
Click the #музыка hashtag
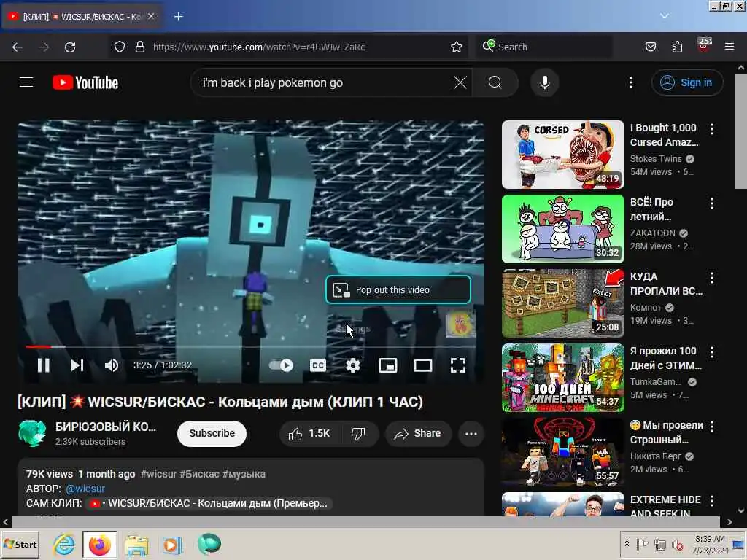pos(244,474)
